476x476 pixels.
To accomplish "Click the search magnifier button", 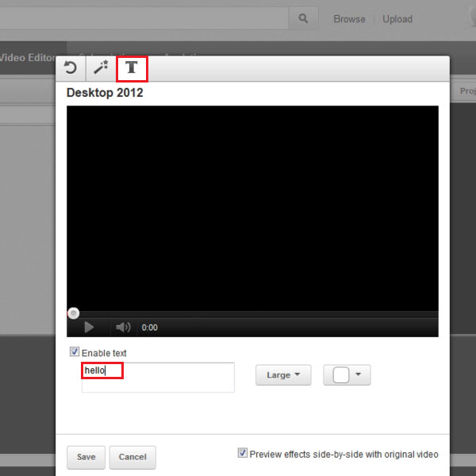I will 303,18.
